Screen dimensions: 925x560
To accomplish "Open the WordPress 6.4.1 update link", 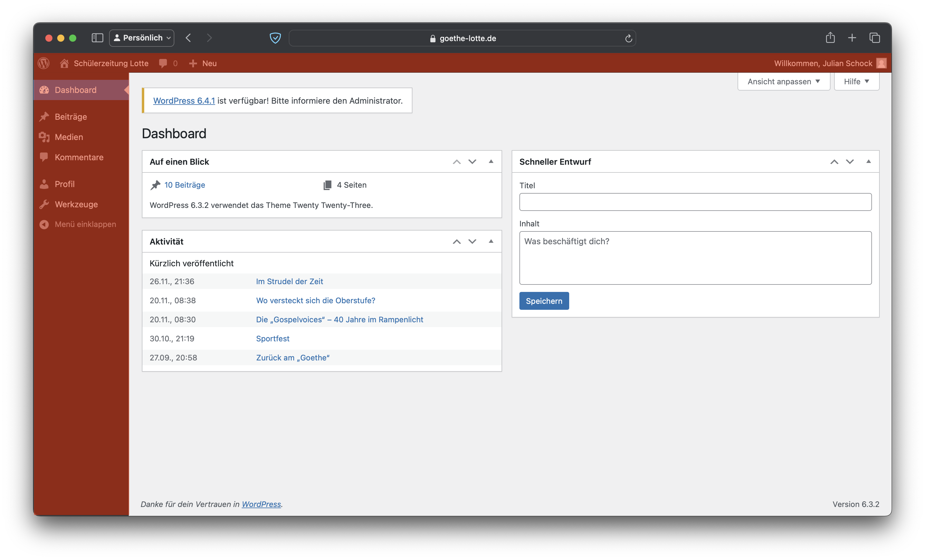I will click(184, 101).
